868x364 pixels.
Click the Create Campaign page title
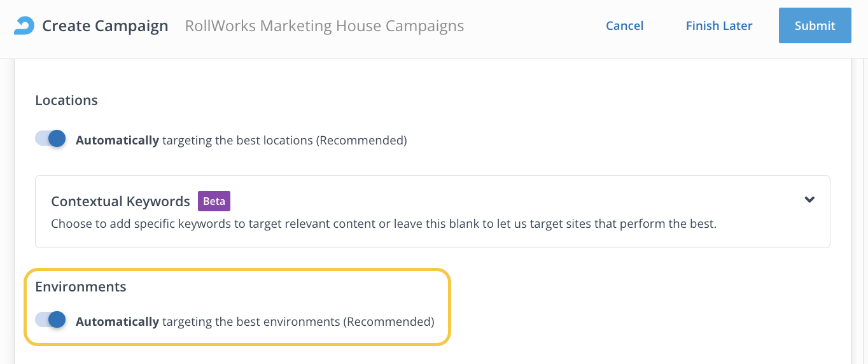point(105,26)
